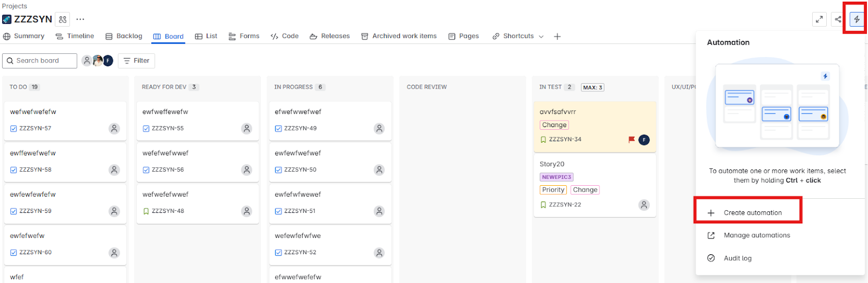This screenshot has height=283, width=868.
Task: Click the CODE REVIEW column header
Action: (427, 87)
